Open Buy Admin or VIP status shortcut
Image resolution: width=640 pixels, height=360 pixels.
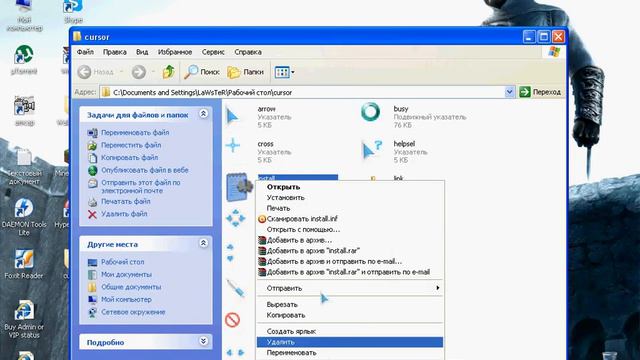[x=24, y=319]
